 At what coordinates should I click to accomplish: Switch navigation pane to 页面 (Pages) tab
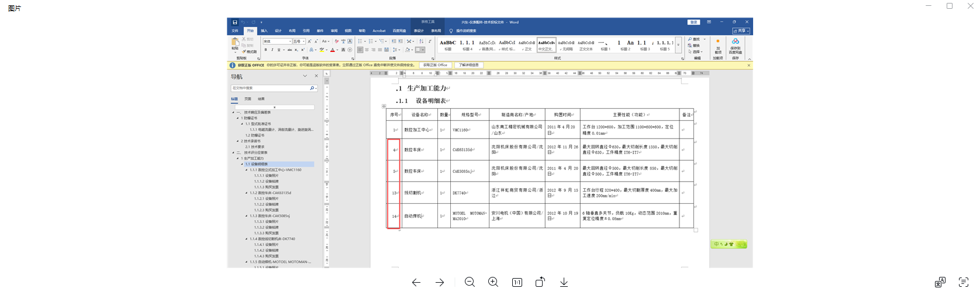[248, 99]
